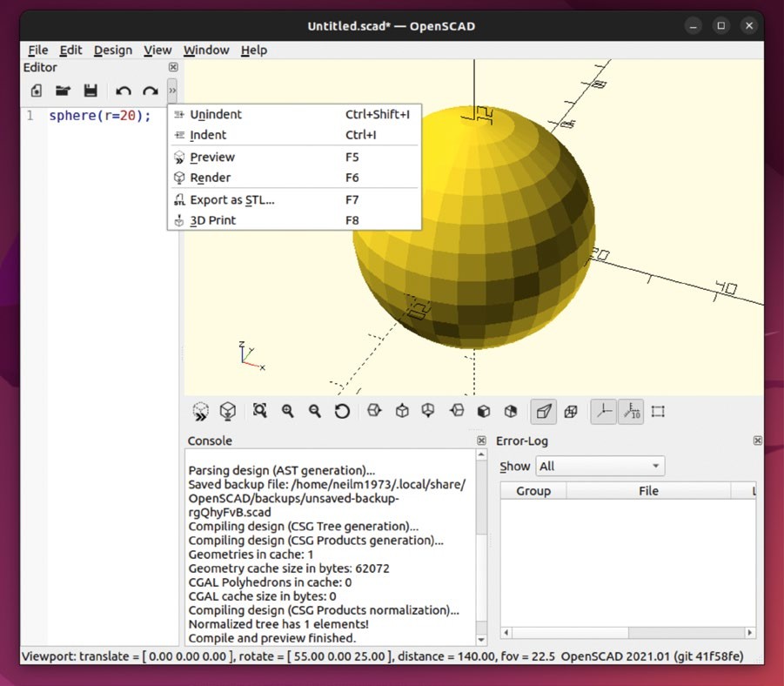Open the Help menu
784x686 pixels.
254,50
